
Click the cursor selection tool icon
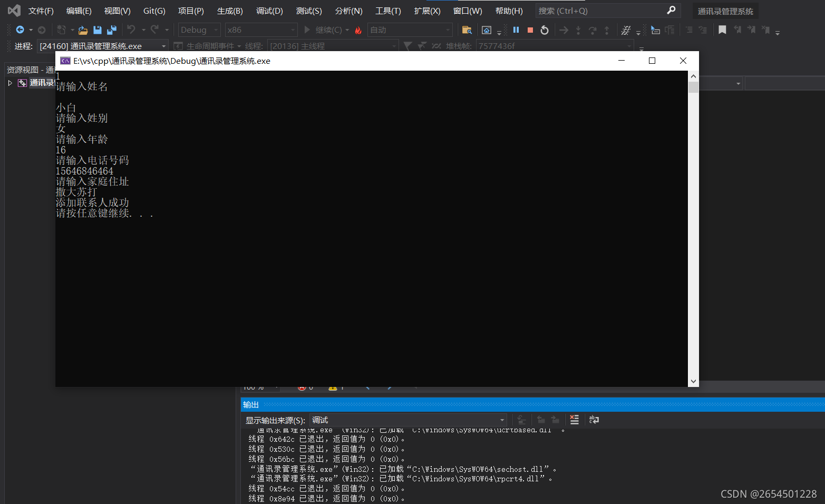point(655,30)
